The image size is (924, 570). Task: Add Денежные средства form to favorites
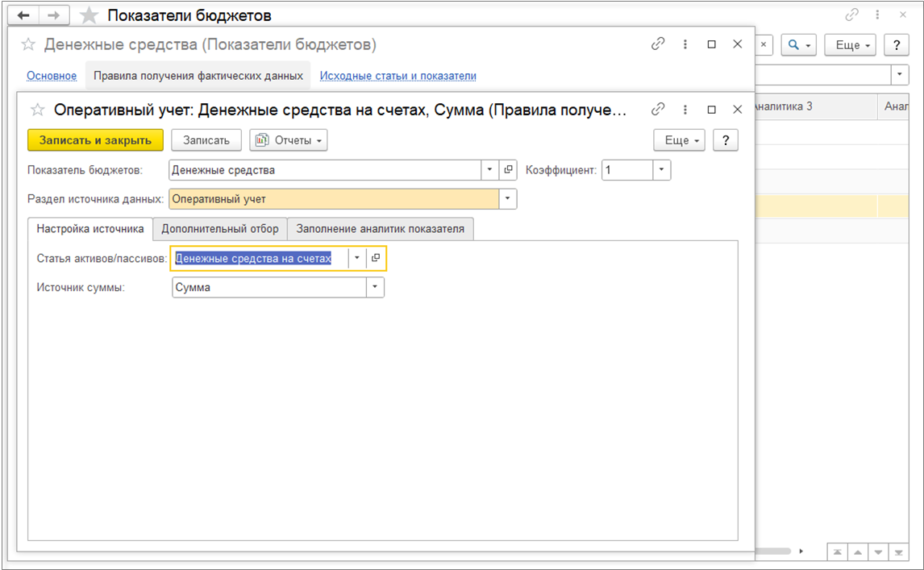point(28,44)
